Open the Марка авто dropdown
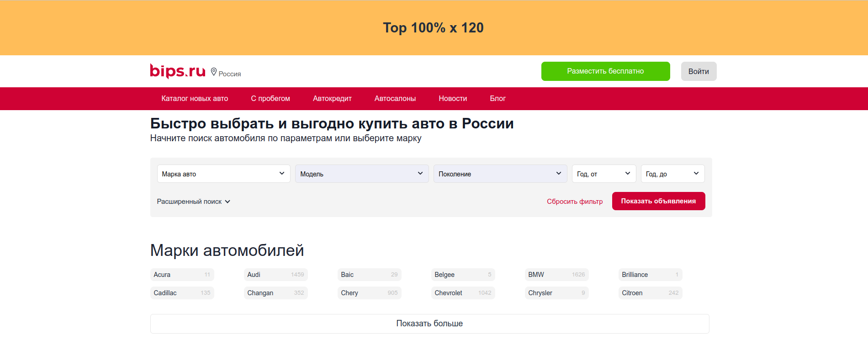Screen dimensions: 868x340 [224, 174]
